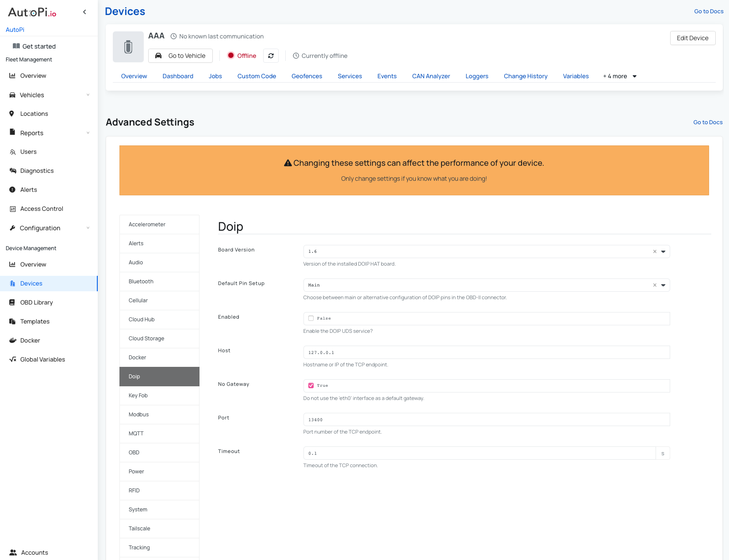Select Bluetooth in the settings list

159,282
